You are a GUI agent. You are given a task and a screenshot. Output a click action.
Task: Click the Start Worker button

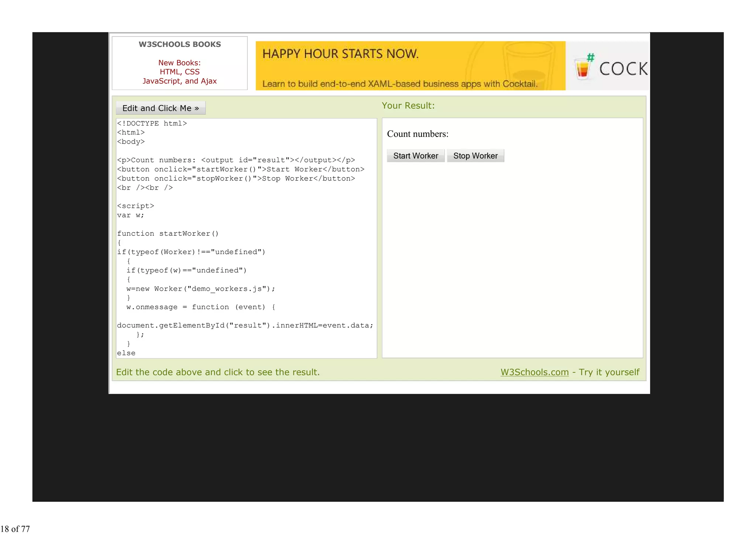[x=415, y=156]
